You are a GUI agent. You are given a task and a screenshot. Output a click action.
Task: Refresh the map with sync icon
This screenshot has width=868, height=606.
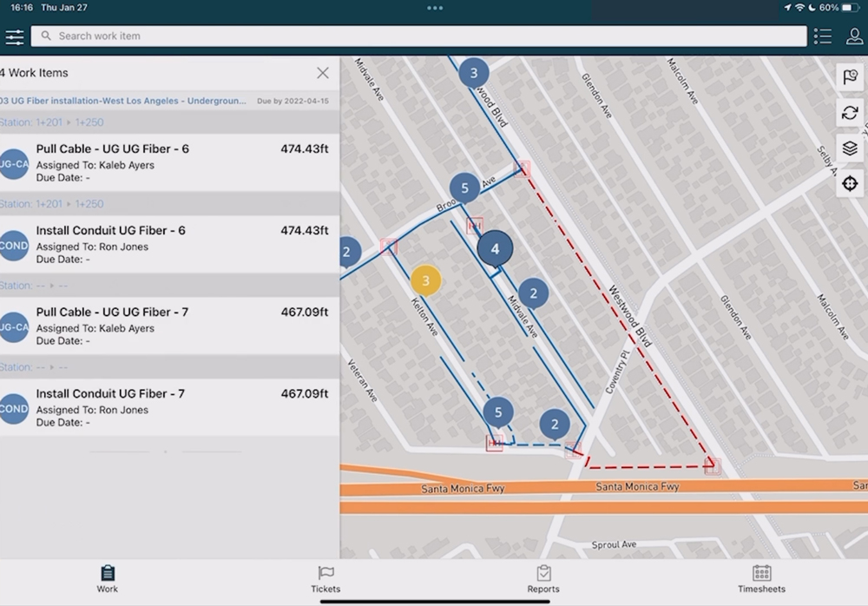850,113
